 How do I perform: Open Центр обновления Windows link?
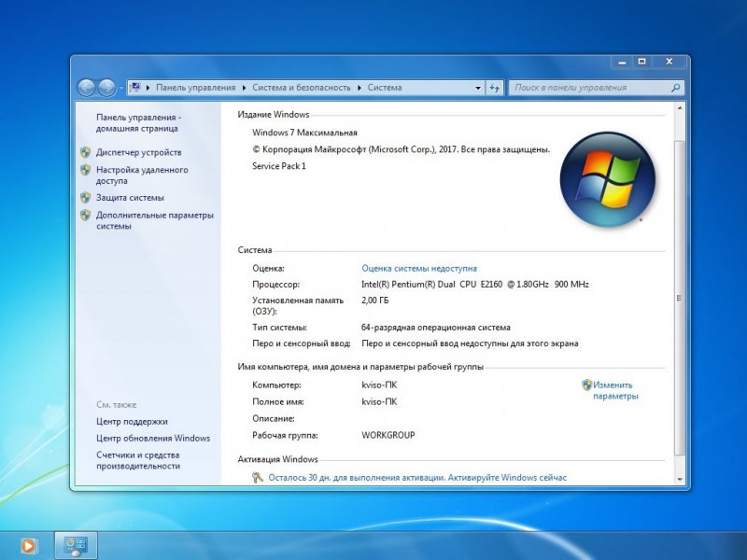(x=153, y=438)
